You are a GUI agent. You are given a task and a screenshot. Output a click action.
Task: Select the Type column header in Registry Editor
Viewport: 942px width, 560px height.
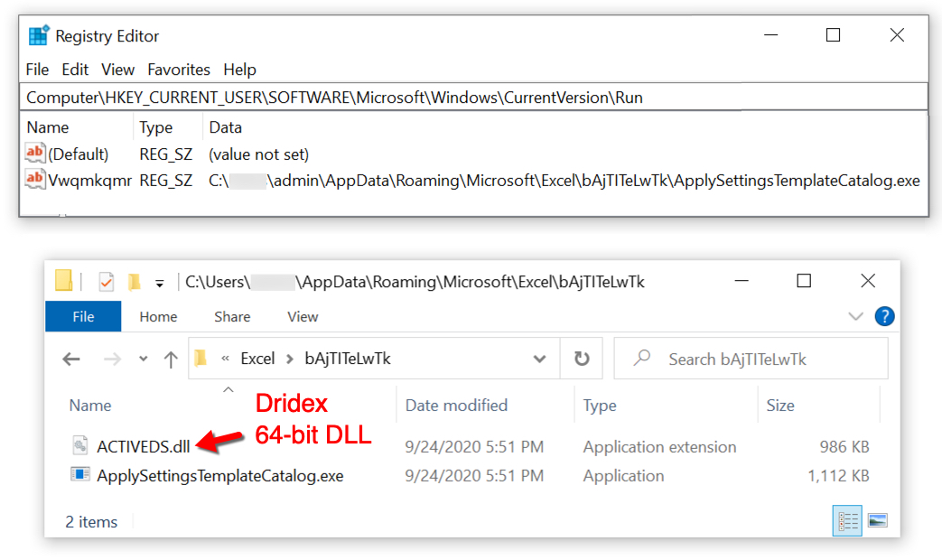click(156, 127)
